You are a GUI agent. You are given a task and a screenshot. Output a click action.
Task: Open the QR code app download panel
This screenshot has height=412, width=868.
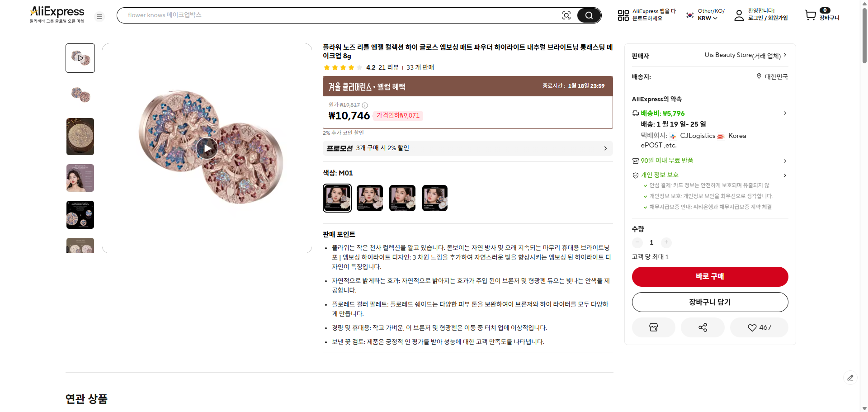[x=623, y=15]
